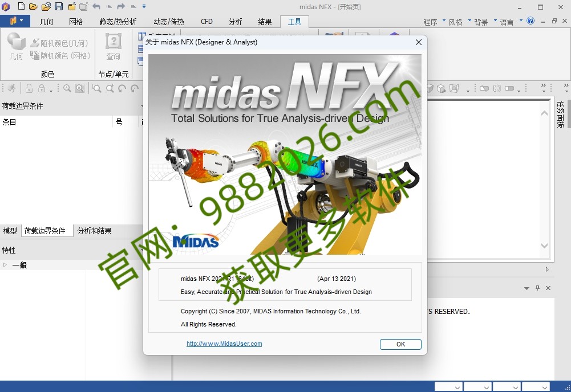Click the split-brackets toolbar icon
Viewport: 571px width, 392px height.
(x=497, y=88)
